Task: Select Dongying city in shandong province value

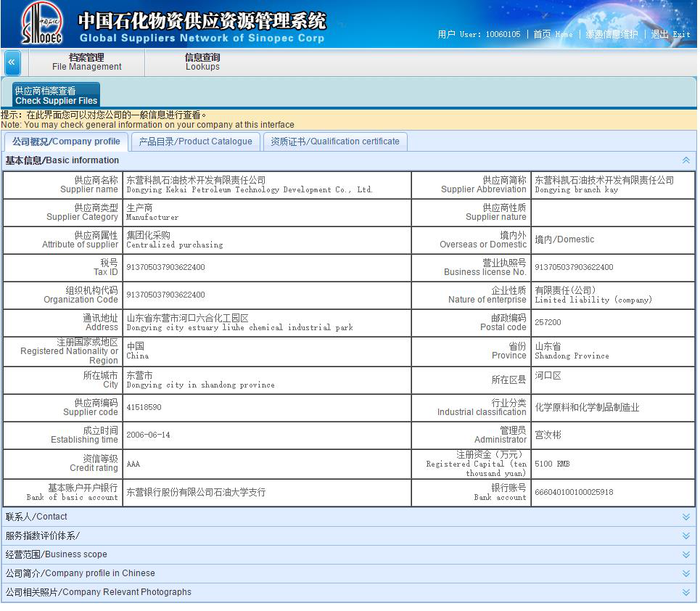Action: (200, 380)
